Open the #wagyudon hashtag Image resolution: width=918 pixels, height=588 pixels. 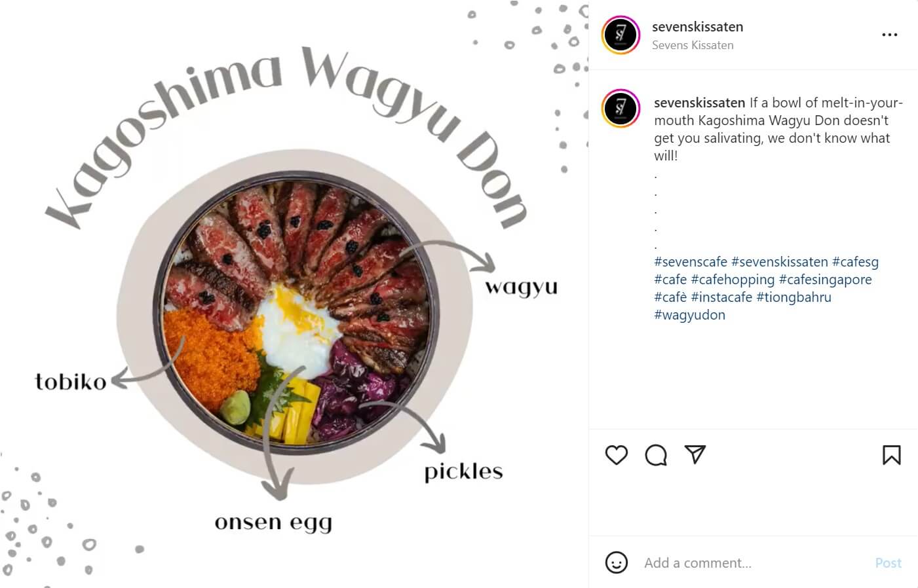tap(689, 315)
